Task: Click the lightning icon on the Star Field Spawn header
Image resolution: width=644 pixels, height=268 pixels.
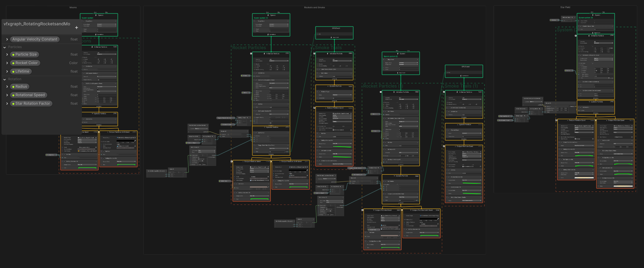Action: 593,15
